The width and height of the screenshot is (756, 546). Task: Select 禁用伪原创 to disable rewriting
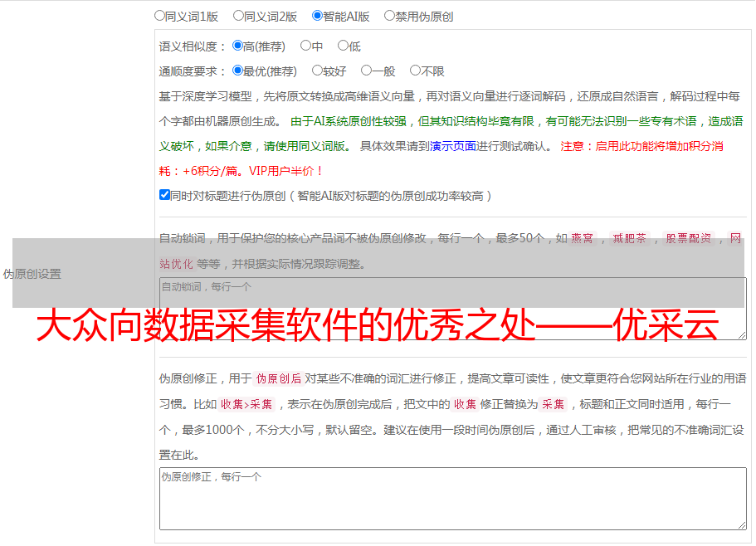pyautogui.click(x=389, y=15)
